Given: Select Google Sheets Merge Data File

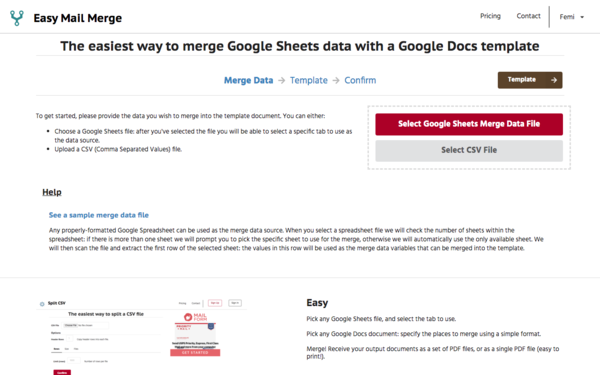Looking at the screenshot, I should pos(469,124).
